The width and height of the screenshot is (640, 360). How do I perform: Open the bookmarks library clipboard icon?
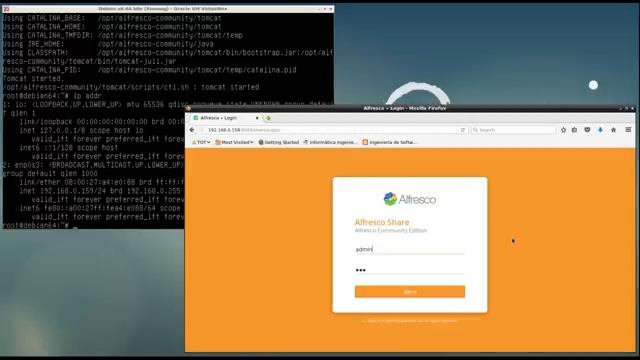coord(574,130)
